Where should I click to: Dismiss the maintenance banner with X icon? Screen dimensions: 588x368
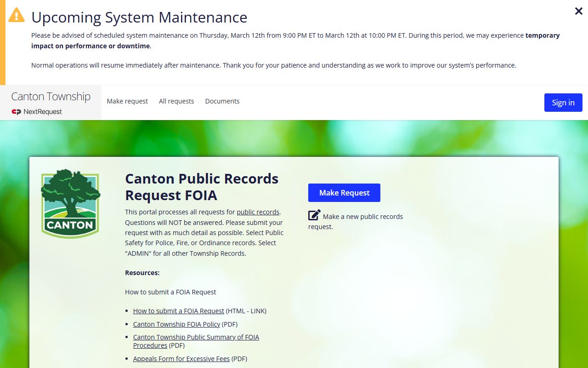579,11
